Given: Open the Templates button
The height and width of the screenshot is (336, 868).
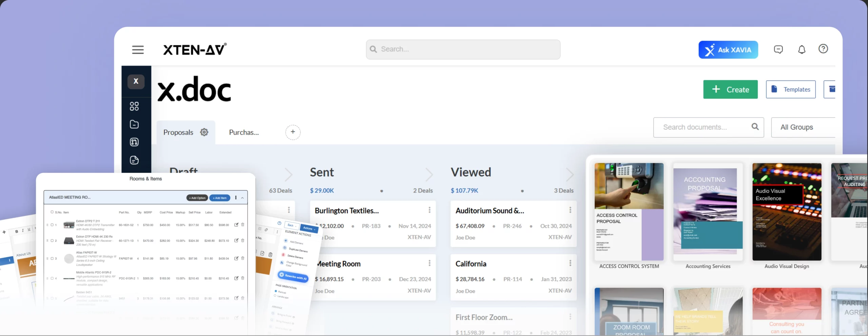Looking at the screenshot, I should tap(791, 89).
